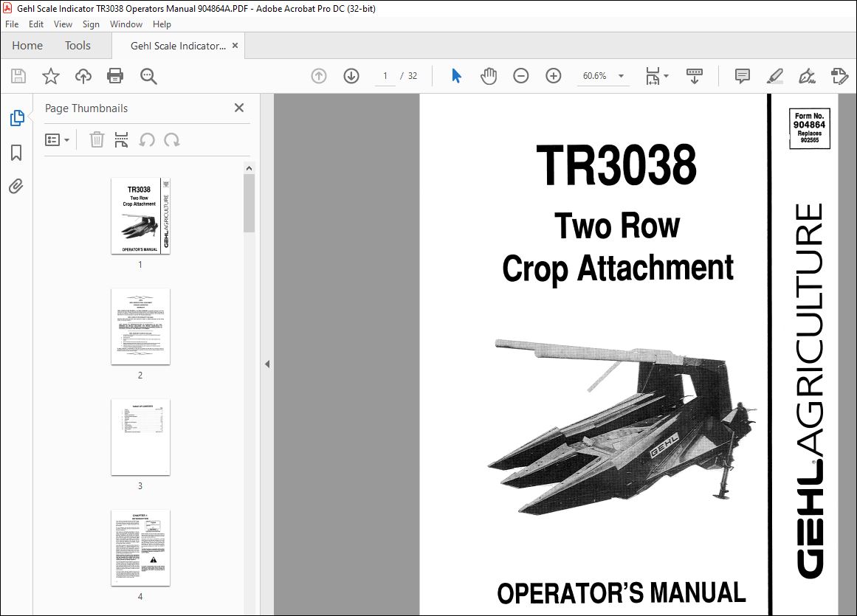
Task: Switch to the Home tab
Action: [x=27, y=45]
